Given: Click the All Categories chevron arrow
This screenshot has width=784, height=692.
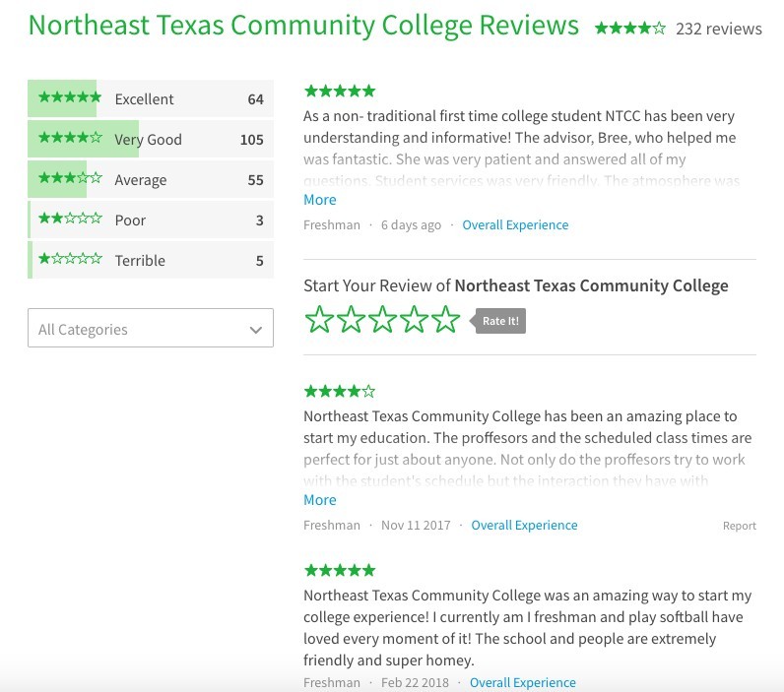Looking at the screenshot, I should click(x=256, y=330).
